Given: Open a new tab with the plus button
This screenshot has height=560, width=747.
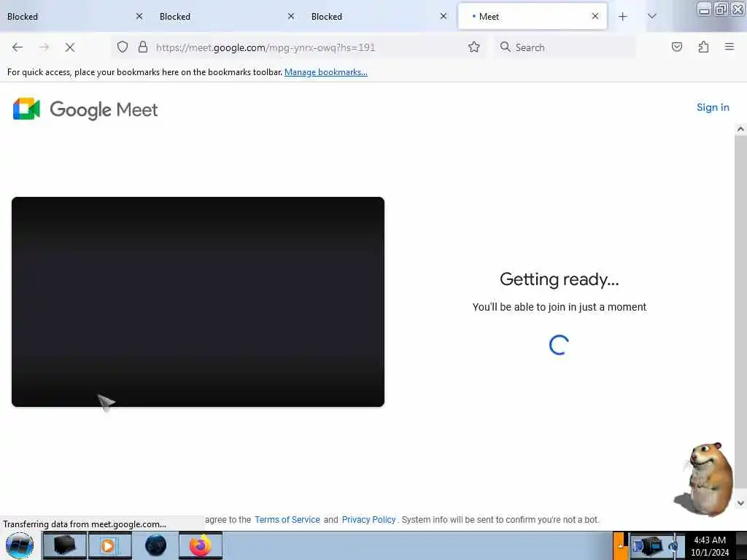Looking at the screenshot, I should 623,17.
